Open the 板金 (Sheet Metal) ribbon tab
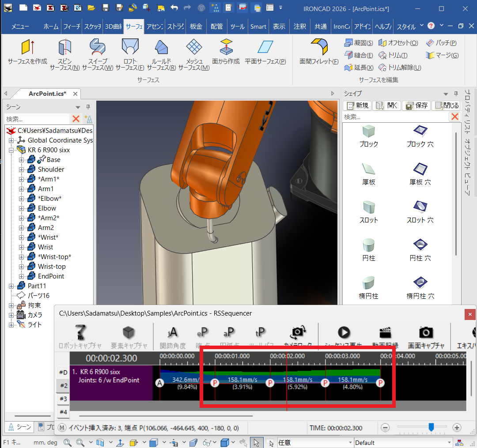Viewport: 477px width, 448px height. [196, 26]
